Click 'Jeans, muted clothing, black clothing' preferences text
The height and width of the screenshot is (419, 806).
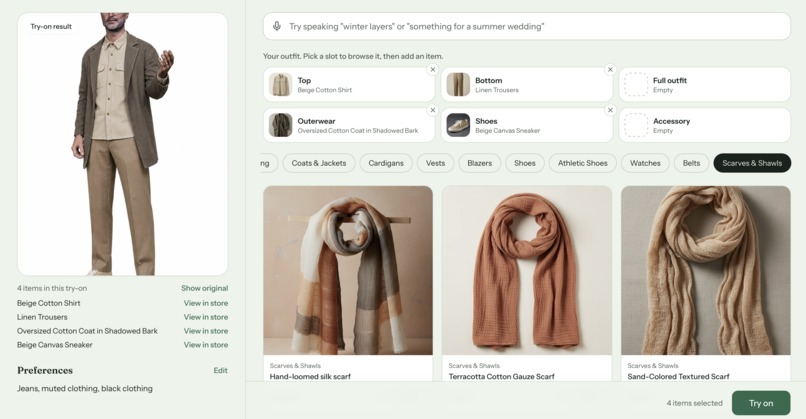pyautogui.click(x=85, y=389)
